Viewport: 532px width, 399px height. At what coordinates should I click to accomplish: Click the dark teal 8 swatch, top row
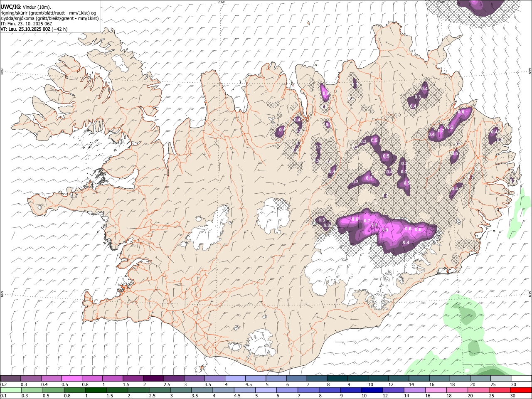(x=337, y=379)
